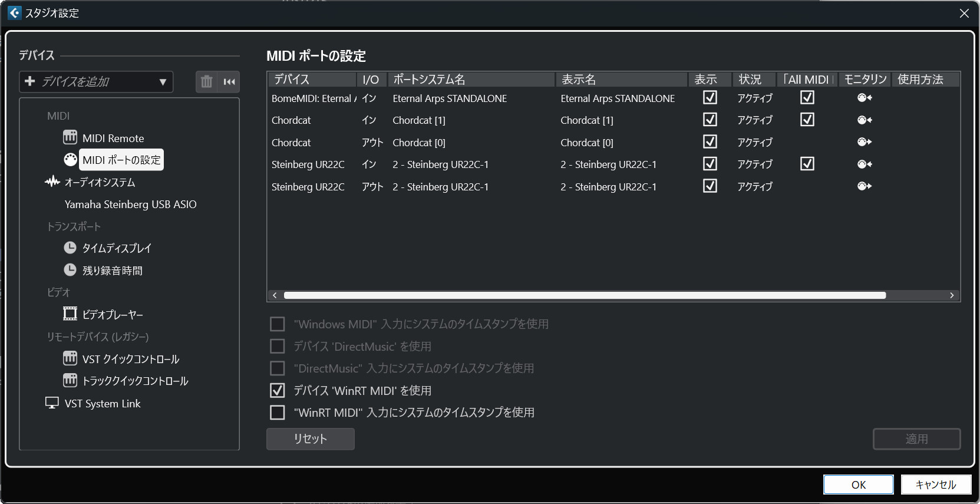Select ビデオプレーヤー in device tree
980x504 pixels.
113,314
